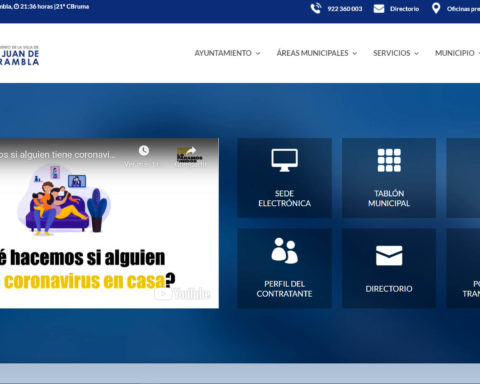
Task: Open the Ayuntamiento menu label
Action: (223, 53)
